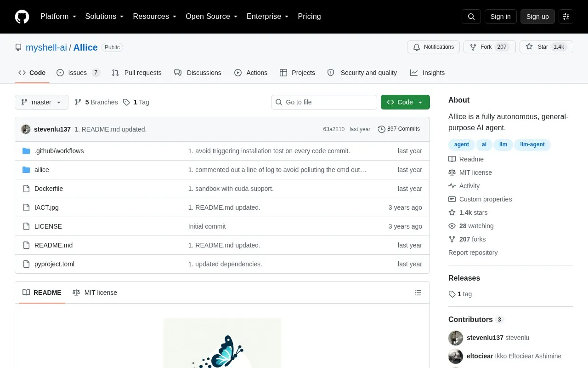Click the Notifications bell button

[433, 47]
